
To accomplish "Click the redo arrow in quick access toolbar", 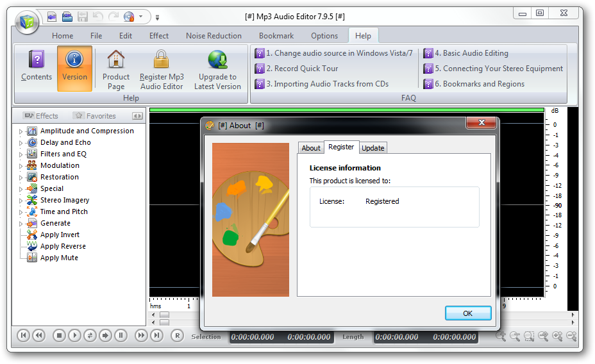I will pos(113,16).
